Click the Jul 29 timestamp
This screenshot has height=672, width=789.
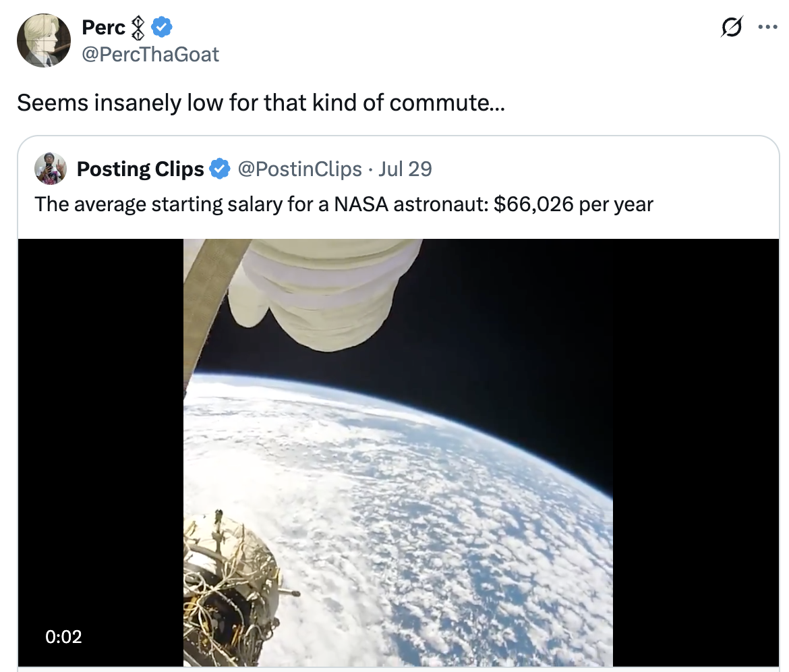pos(405,169)
